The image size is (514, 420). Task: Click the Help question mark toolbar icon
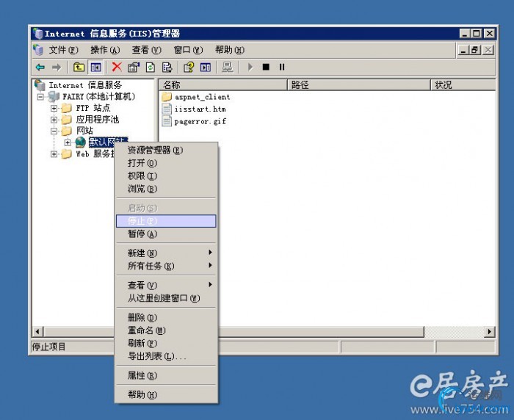[189, 68]
